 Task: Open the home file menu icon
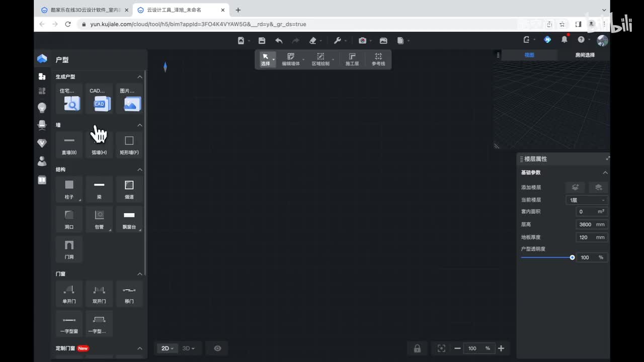241,40
